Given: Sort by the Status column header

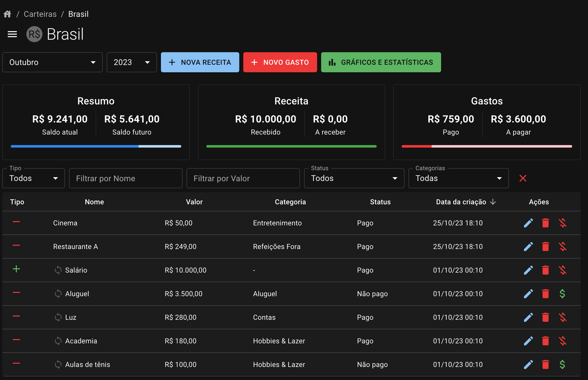Looking at the screenshot, I should click(380, 202).
